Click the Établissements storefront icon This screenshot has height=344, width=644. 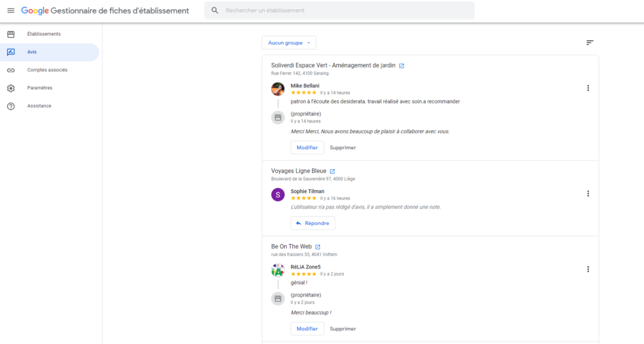point(11,34)
